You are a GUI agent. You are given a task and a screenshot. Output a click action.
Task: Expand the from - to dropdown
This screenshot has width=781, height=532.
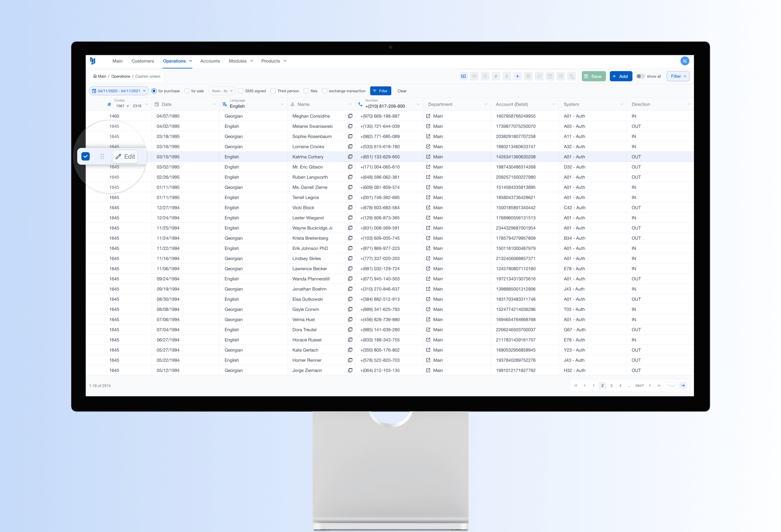222,91
